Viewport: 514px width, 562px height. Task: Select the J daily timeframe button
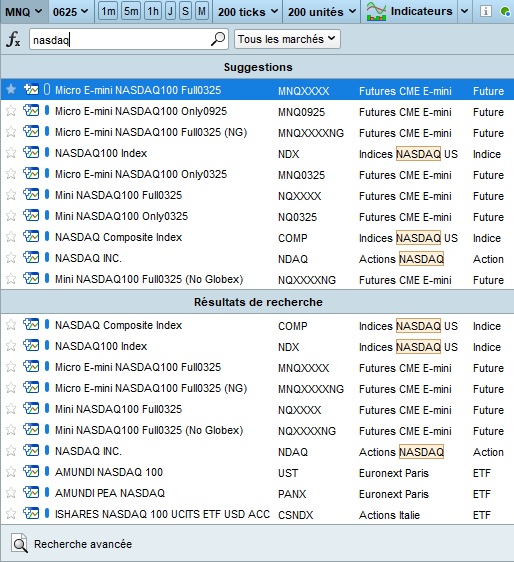click(171, 11)
